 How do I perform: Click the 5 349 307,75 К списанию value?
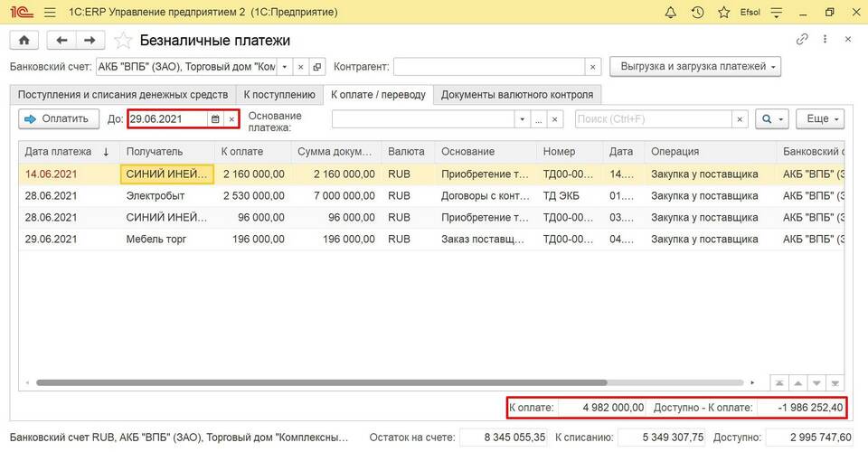tap(662, 438)
